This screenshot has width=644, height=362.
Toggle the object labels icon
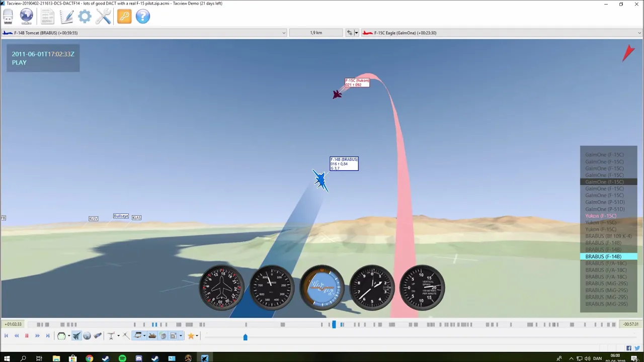[x=138, y=336]
